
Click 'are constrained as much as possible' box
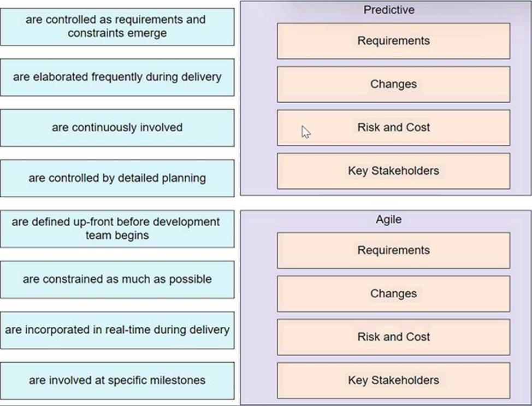117,279
